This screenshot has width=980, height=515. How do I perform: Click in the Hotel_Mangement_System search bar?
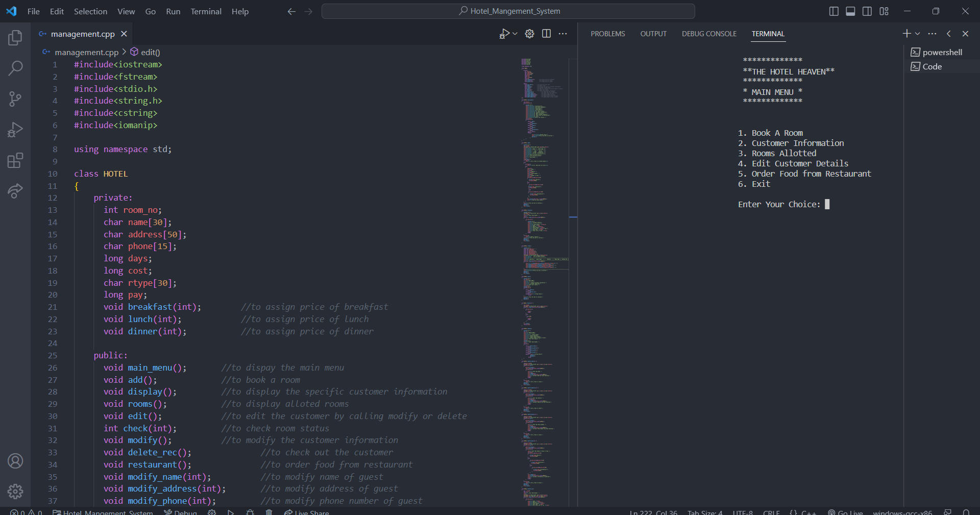pyautogui.click(x=509, y=11)
